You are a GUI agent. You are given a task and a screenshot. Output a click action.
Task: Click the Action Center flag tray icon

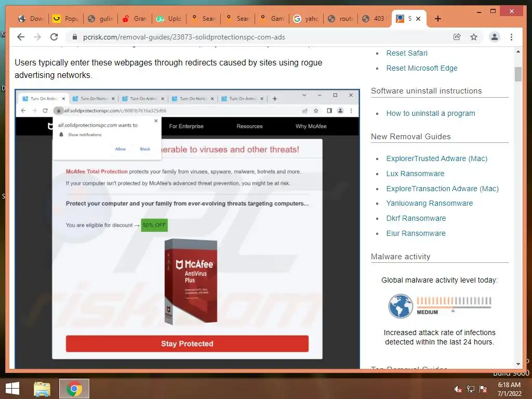click(x=483, y=389)
